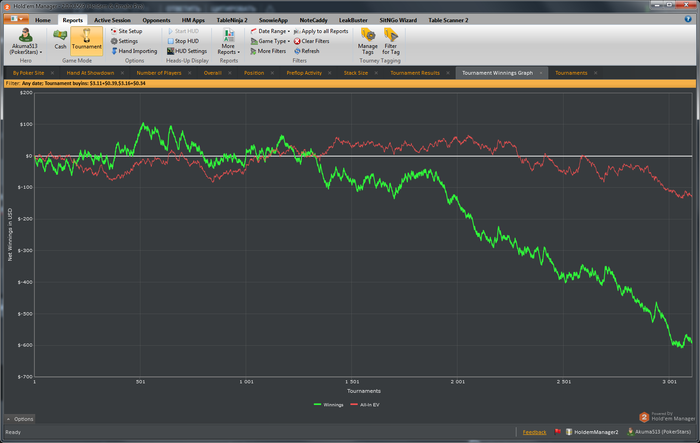Click the HoldemManager2 database status item
Screen dimensions: 700x443
pyautogui.click(x=592, y=432)
